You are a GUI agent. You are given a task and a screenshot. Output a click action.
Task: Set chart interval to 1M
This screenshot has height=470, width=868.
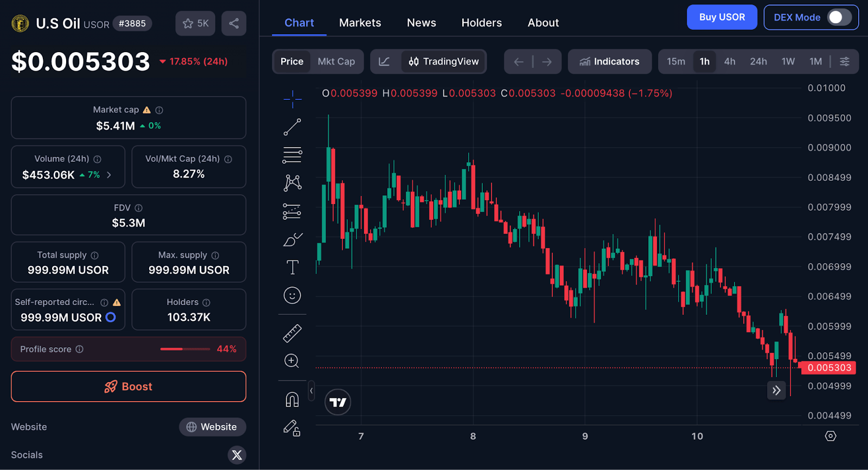[816, 61]
